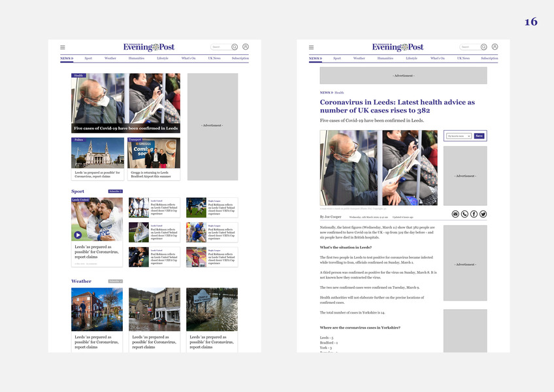
Task: Click Evening Post logo on article page
Action: [397, 47]
